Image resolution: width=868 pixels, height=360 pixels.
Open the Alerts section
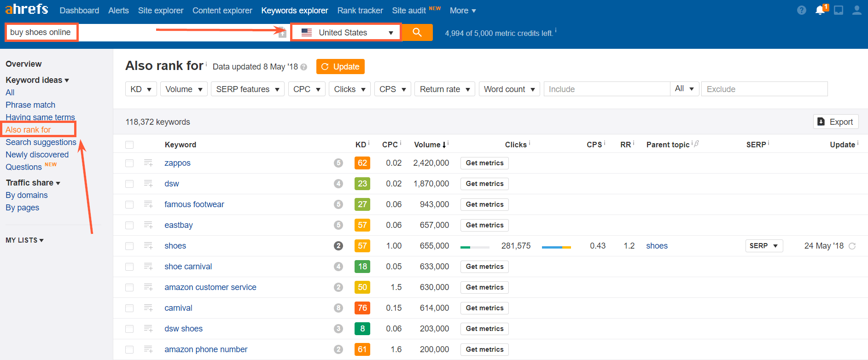(x=118, y=11)
